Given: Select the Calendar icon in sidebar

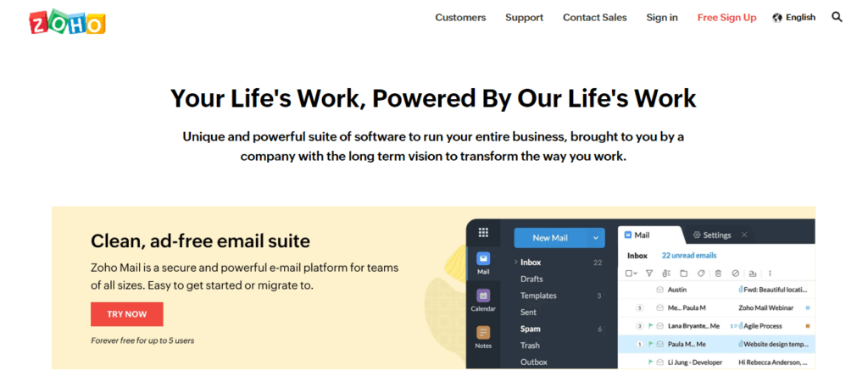Looking at the screenshot, I should (483, 296).
